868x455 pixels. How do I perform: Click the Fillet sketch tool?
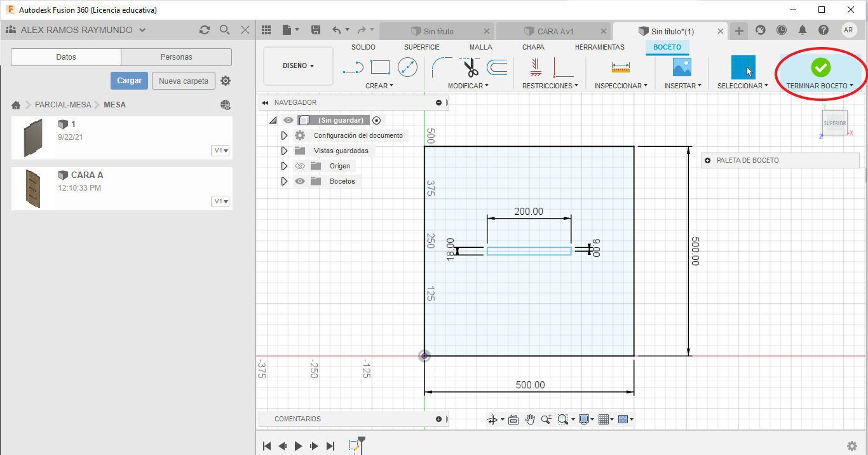(441, 67)
